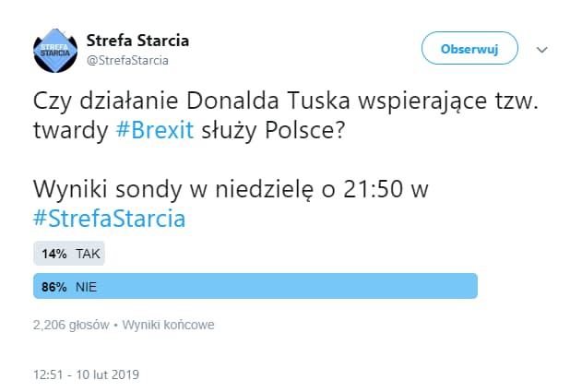The image size is (582, 392).
Task: Open the Strefa Starcia profile avatar
Action: (x=55, y=51)
